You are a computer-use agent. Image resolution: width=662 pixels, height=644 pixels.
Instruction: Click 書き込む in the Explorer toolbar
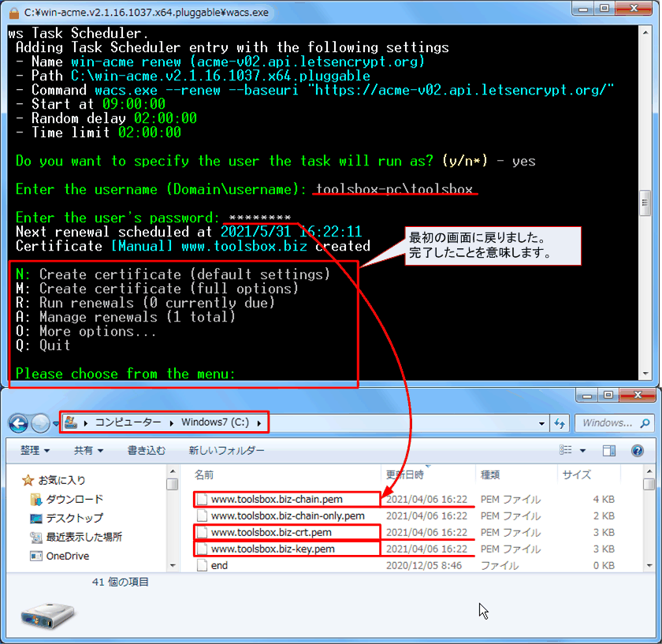pos(147,451)
